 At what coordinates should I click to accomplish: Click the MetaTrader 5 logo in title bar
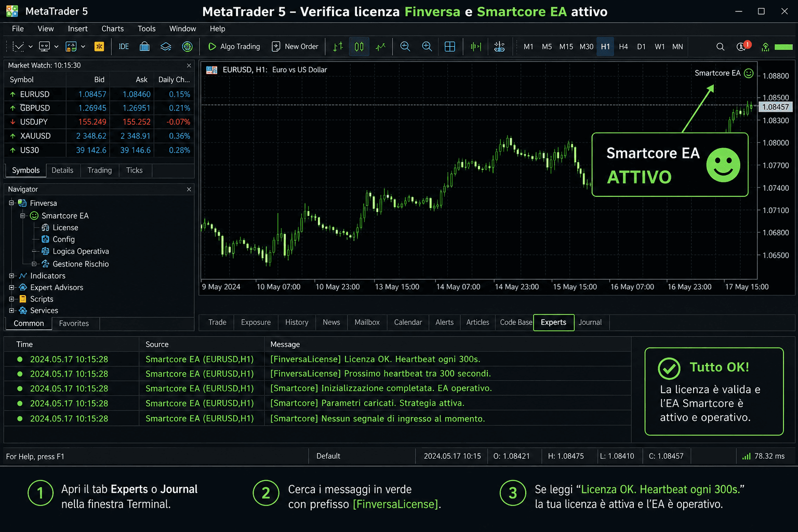pyautogui.click(x=12, y=11)
